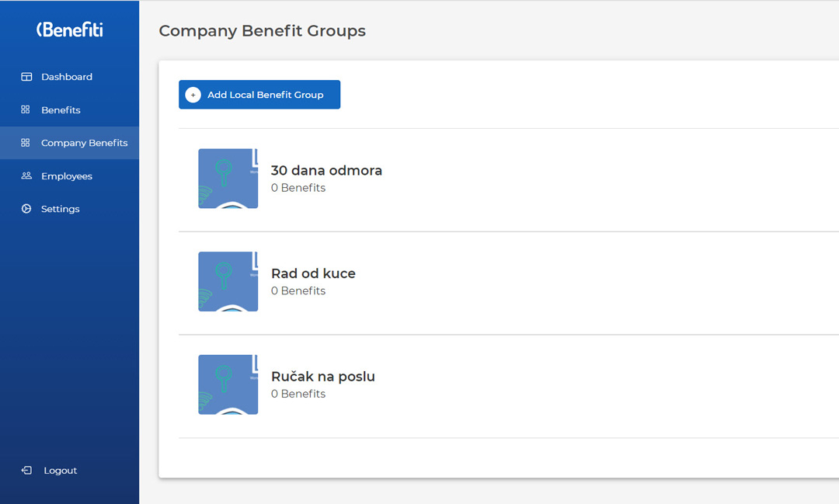Viewport: 839px width, 504px height.
Task: Click the Benefits grid icon
Action: (26, 110)
